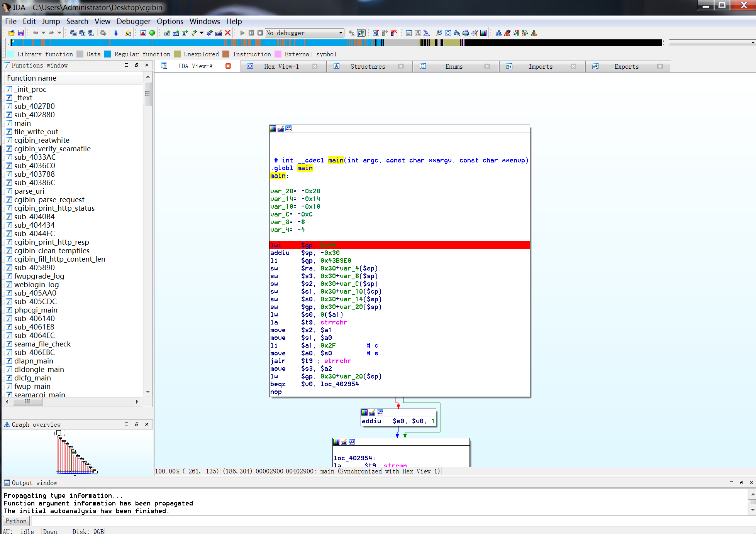Click the Save database icon
This screenshot has width=756, height=534.
click(21, 33)
